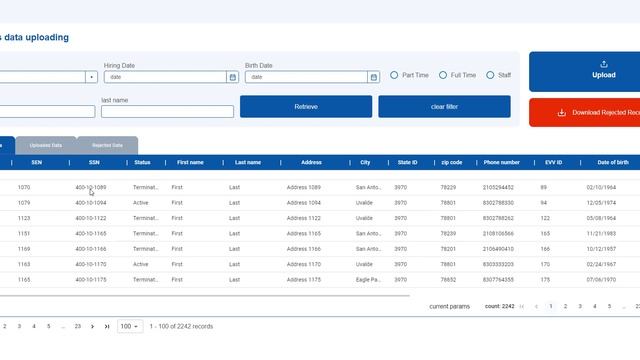Click address cell Address 1166
The height and width of the screenshot is (360, 640).
(x=304, y=249)
